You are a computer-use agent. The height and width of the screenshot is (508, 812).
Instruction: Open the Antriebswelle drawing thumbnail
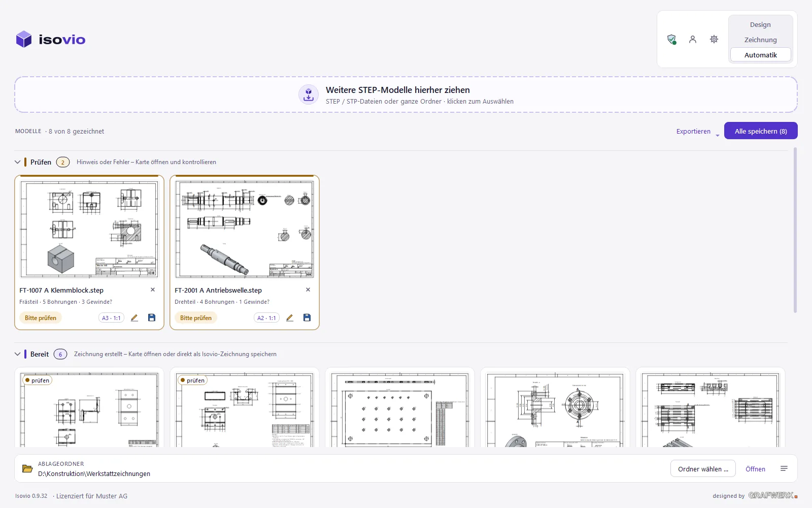(x=245, y=230)
